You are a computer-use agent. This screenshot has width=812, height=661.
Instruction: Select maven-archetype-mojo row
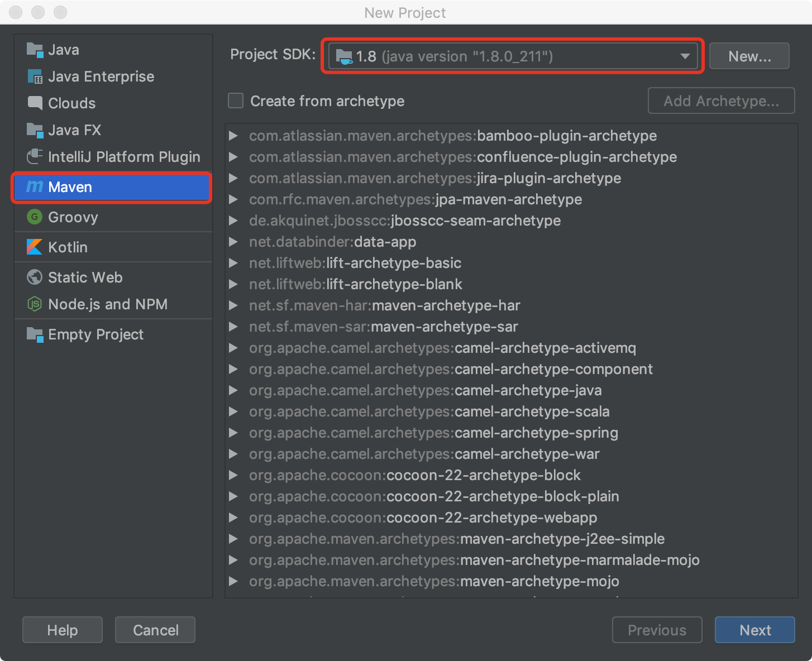pos(511,581)
